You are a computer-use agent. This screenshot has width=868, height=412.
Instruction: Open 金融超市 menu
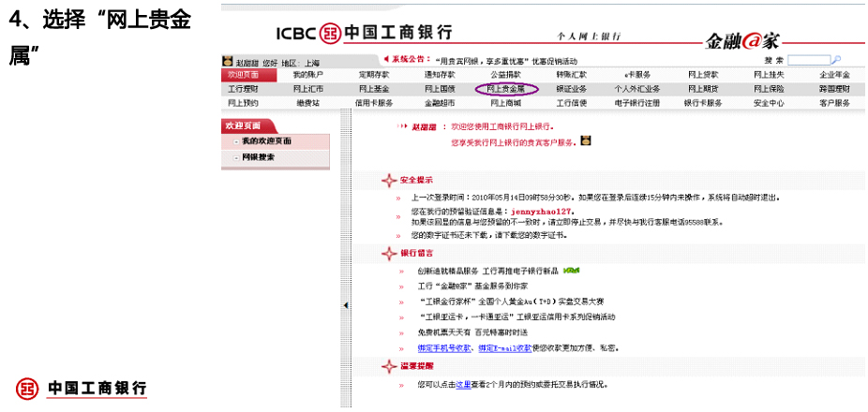click(x=440, y=103)
